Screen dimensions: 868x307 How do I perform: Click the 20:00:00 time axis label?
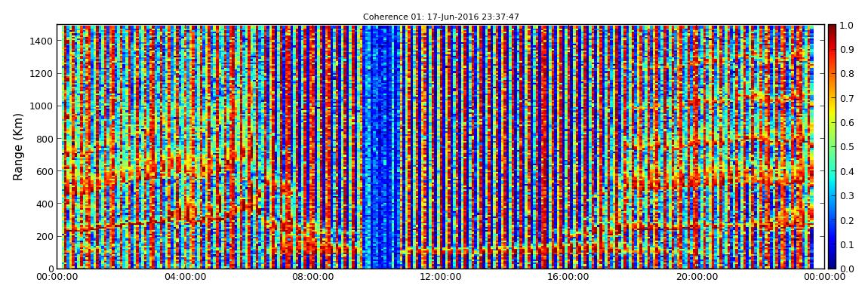[x=697, y=277]
